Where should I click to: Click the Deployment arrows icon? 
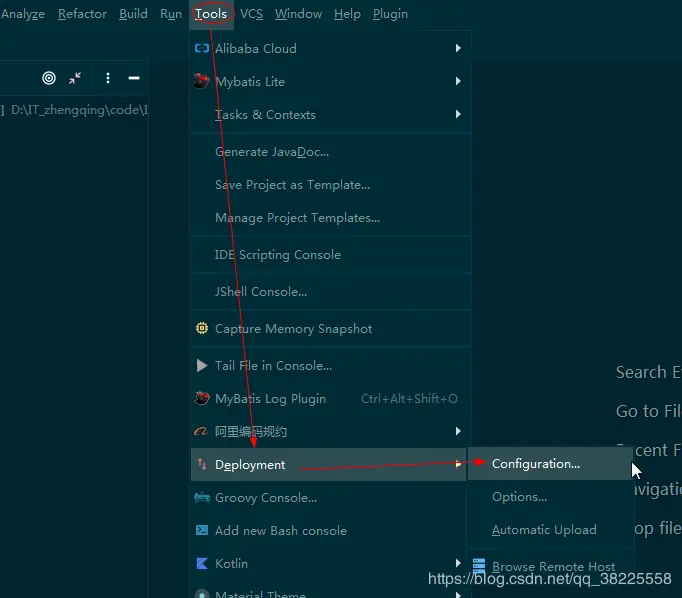[x=202, y=464]
